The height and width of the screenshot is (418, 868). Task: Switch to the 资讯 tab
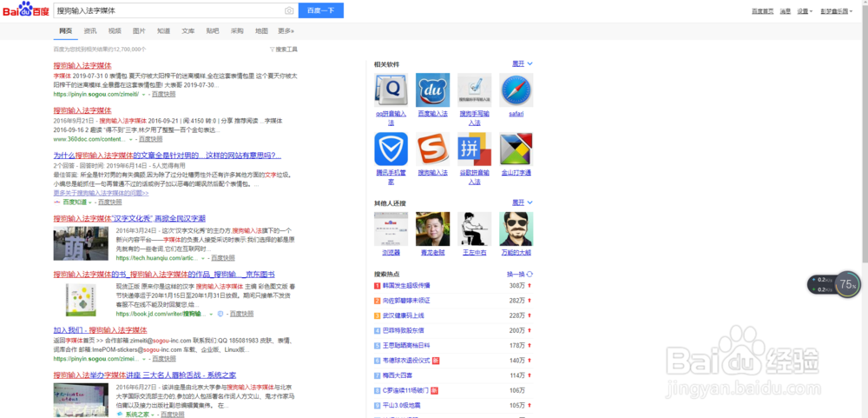[x=90, y=31]
